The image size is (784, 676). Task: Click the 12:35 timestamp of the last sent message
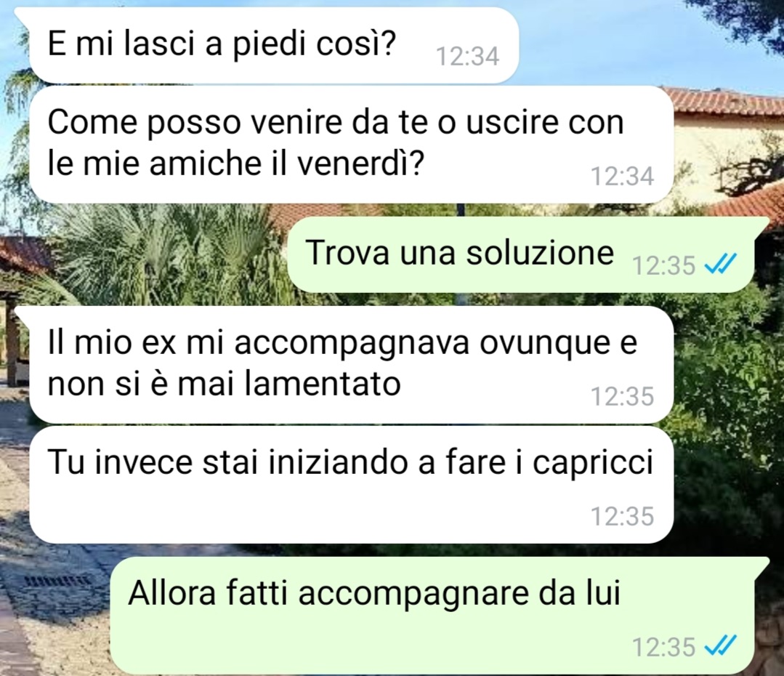[x=664, y=646]
